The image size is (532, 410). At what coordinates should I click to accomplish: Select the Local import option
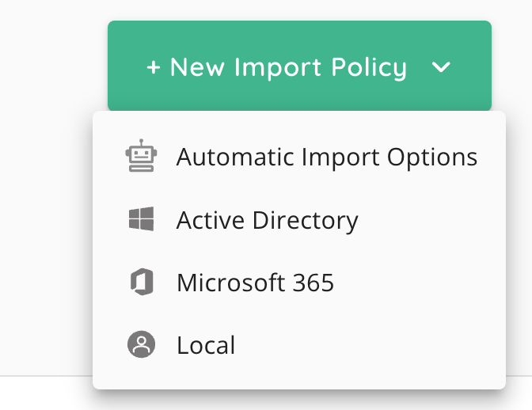click(x=299, y=344)
